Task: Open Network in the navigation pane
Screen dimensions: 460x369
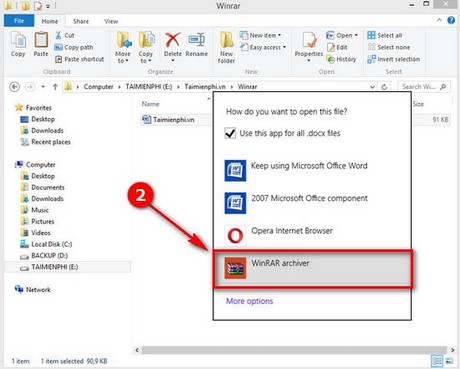Action: 32,289
